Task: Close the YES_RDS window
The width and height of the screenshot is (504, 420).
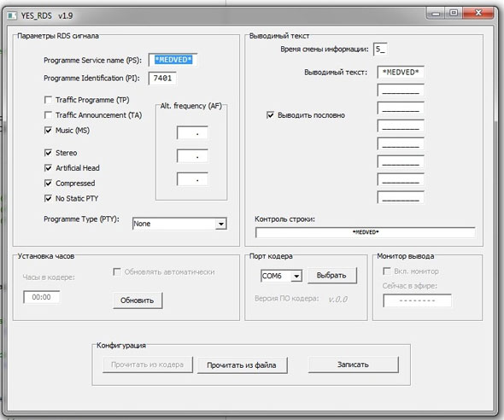Action: pos(478,13)
